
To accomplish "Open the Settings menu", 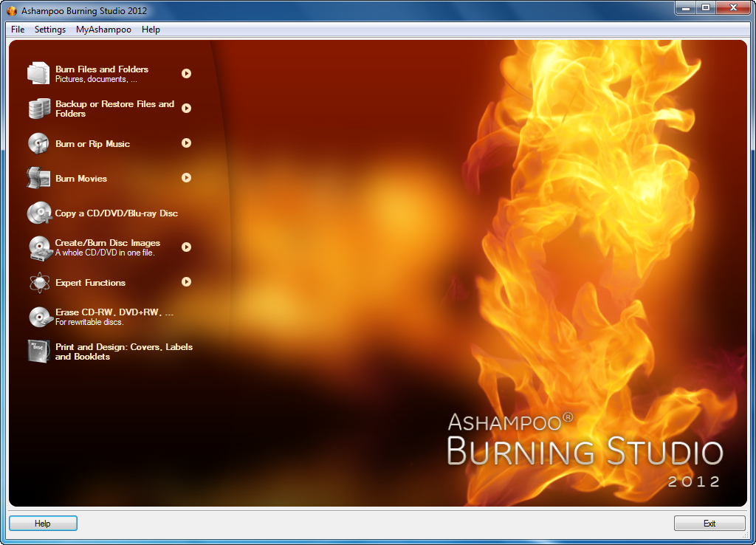I will point(50,30).
